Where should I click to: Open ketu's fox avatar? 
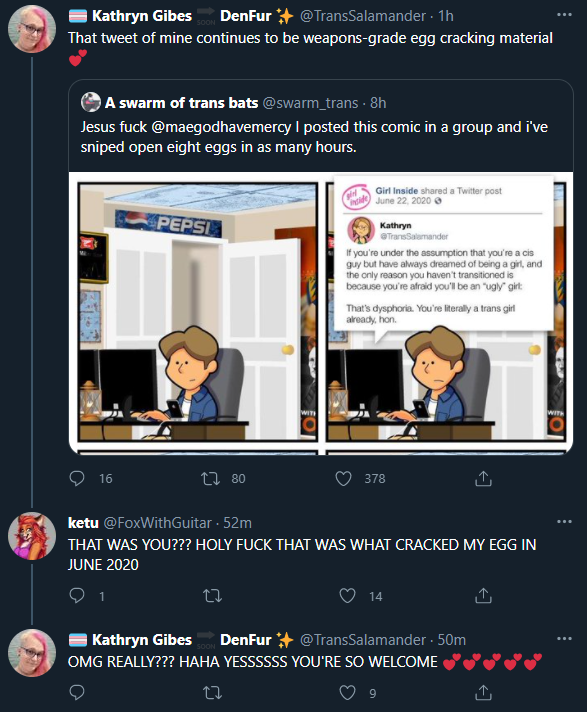(x=32, y=536)
